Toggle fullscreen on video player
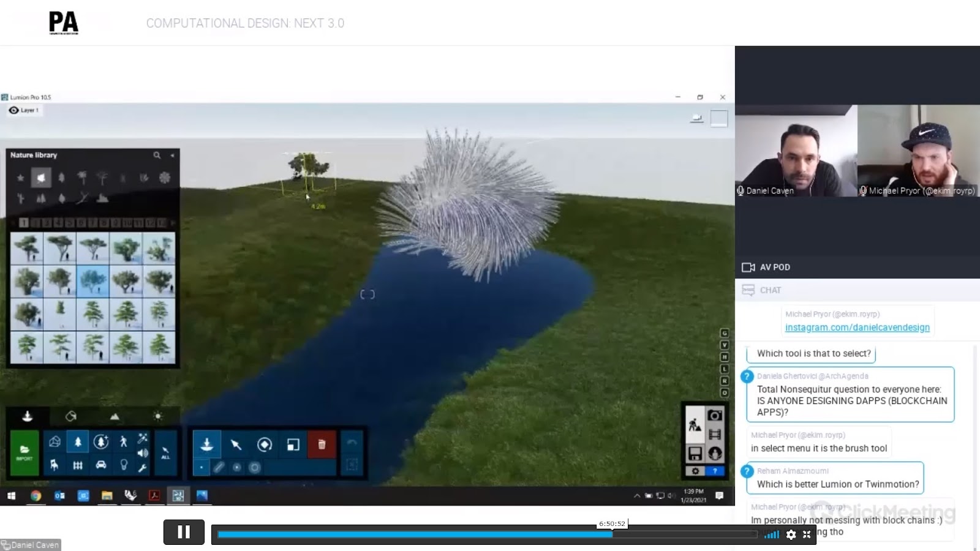This screenshot has width=980, height=551. [x=807, y=534]
